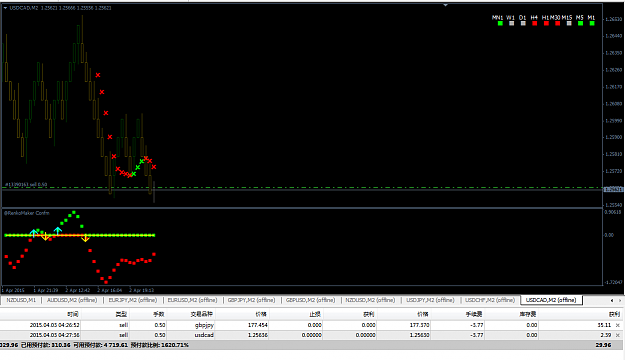This screenshot has height=360, width=625.
Task: Open the USDCAD,M2 chart title dropdown arrow
Action: [5, 8]
